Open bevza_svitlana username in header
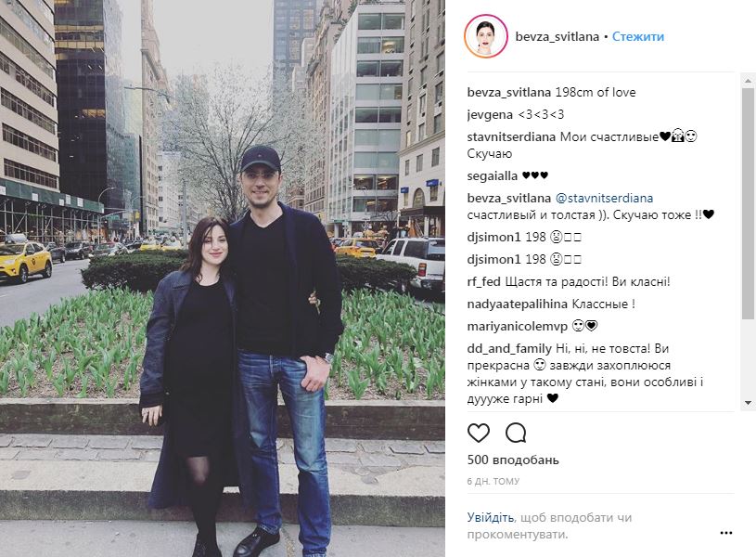The height and width of the screenshot is (557, 756). 557,37
